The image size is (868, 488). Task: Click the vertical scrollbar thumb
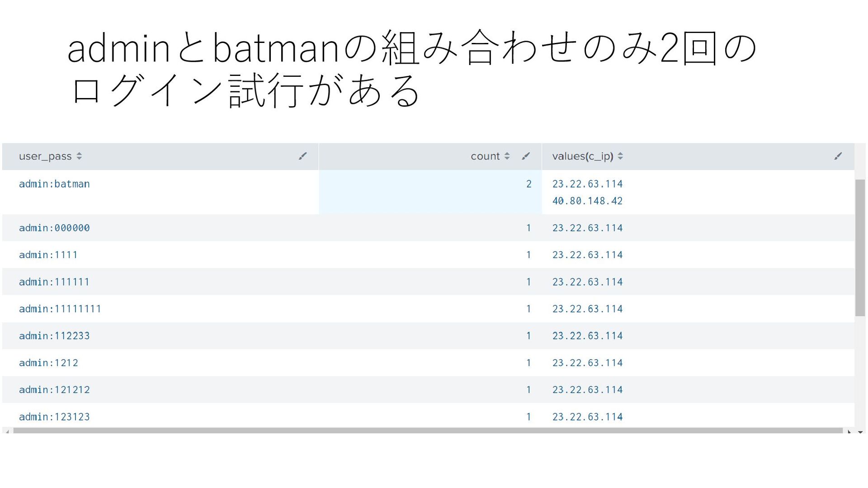click(x=860, y=248)
